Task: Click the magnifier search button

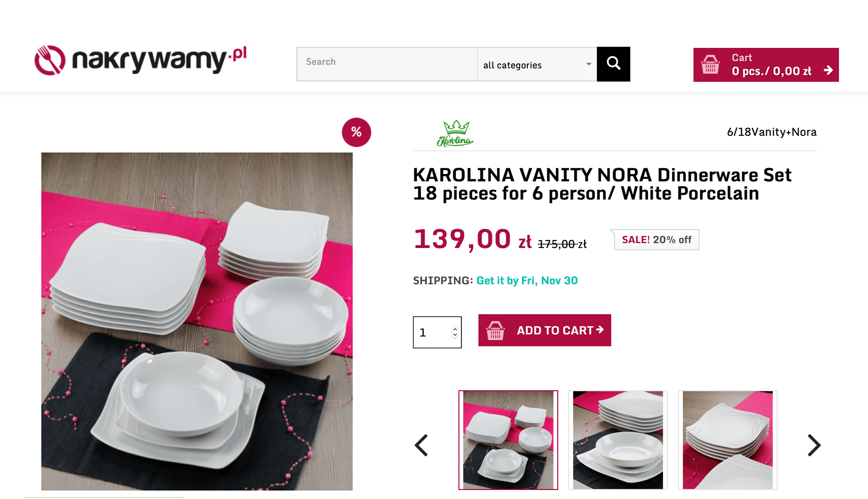Action: (613, 64)
